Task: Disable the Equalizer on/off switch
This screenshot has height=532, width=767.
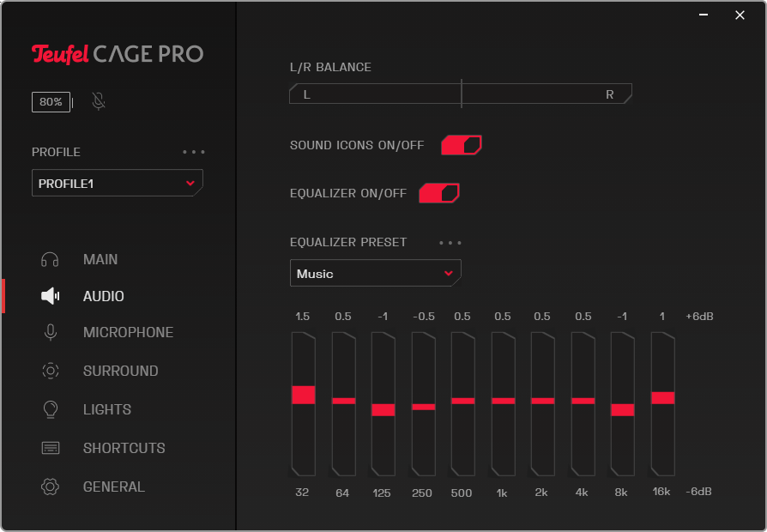Action: click(x=438, y=193)
